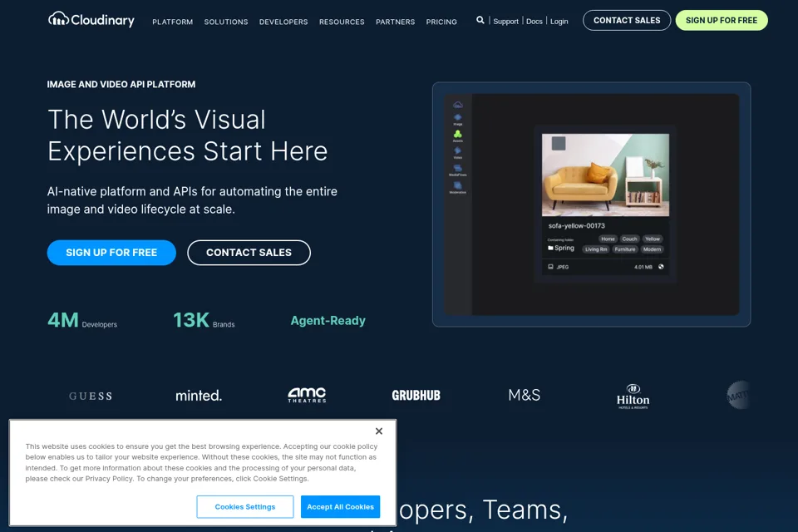Select the Moderation icon in demo sidebar

click(x=457, y=187)
